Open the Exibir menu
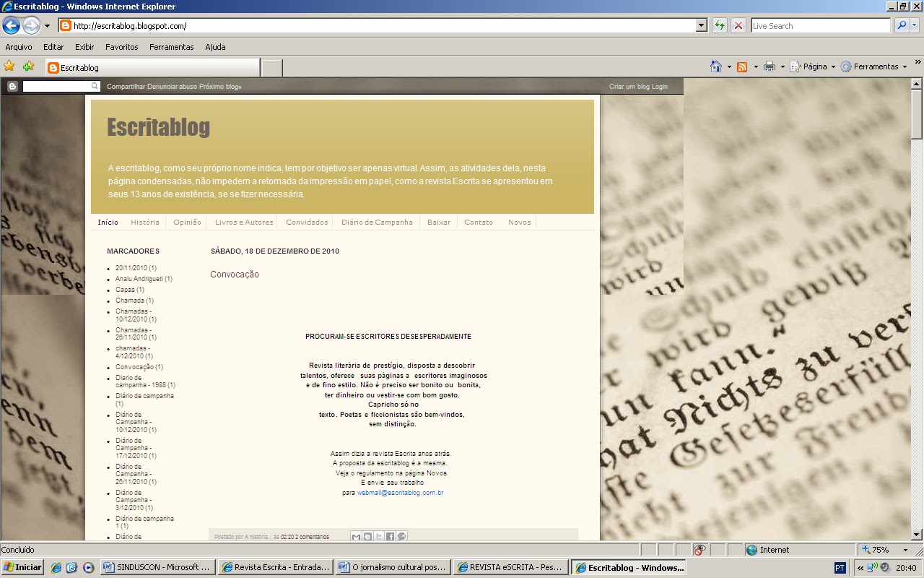Screen dimensions: 924x578 [x=84, y=47]
